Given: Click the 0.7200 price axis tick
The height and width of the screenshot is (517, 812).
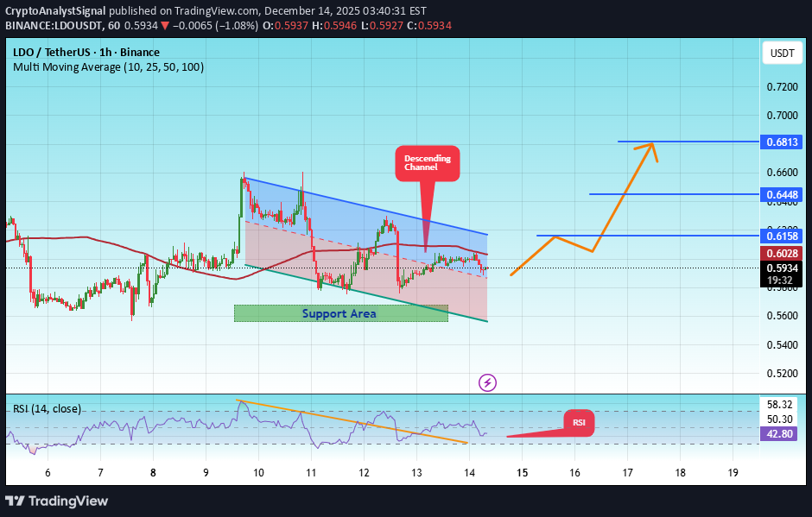Looking at the screenshot, I should tap(782, 87).
